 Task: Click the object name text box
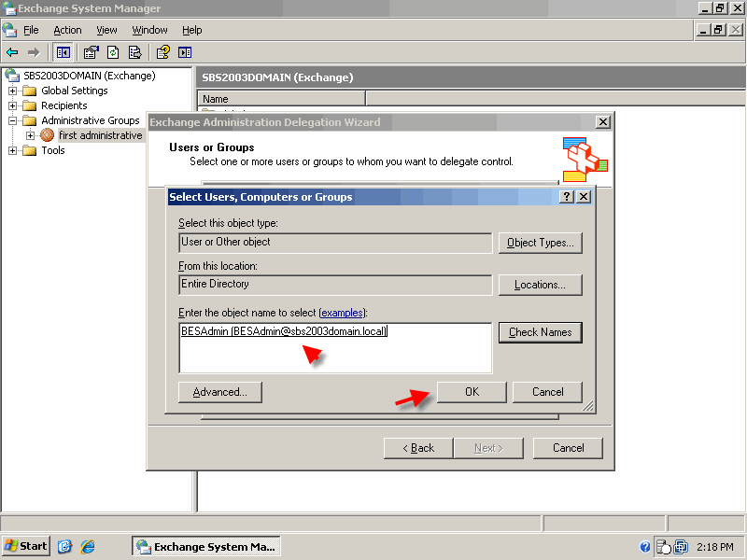335,348
